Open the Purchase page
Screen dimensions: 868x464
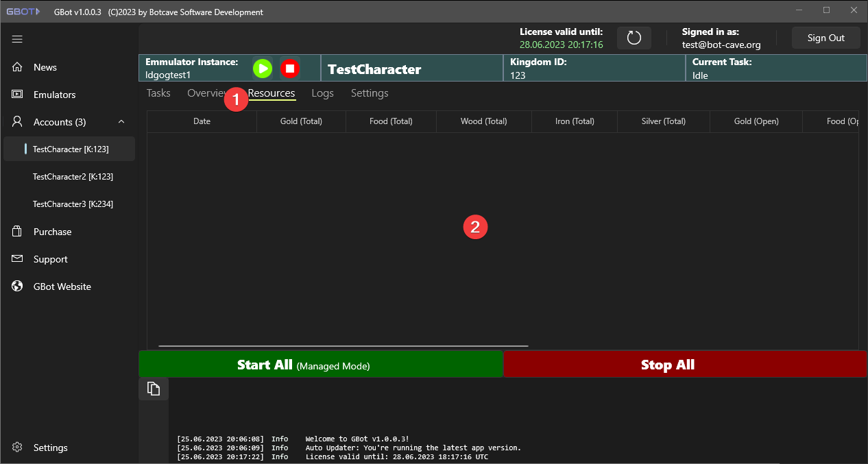[52, 232]
